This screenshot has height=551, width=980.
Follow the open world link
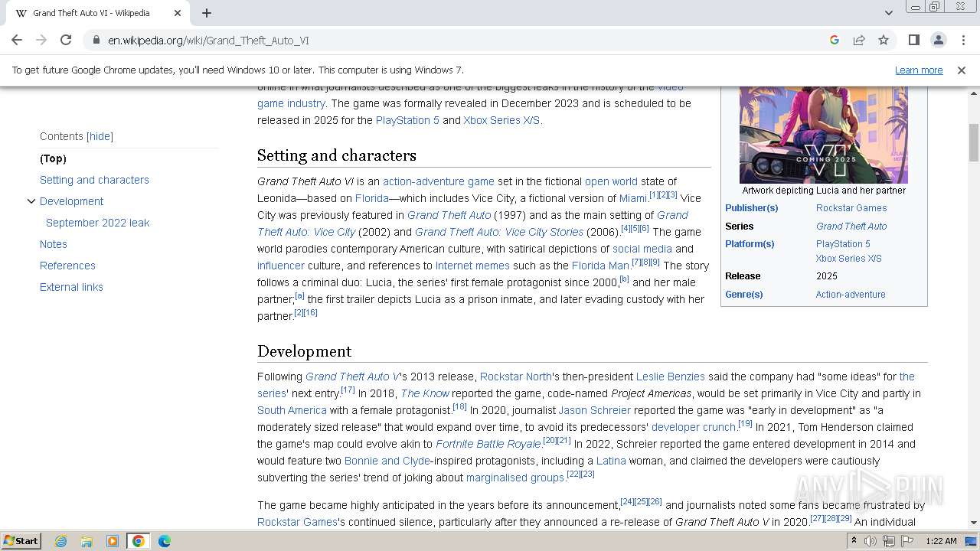point(611,181)
